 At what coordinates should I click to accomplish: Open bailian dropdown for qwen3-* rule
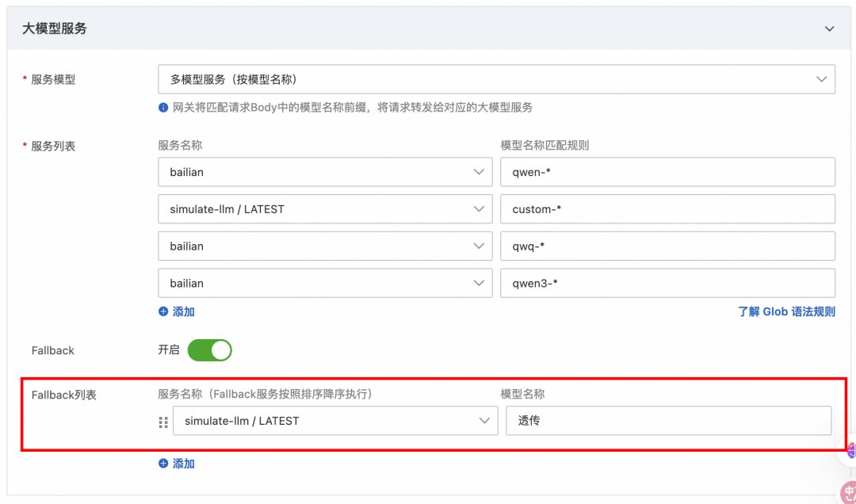click(326, 284)
